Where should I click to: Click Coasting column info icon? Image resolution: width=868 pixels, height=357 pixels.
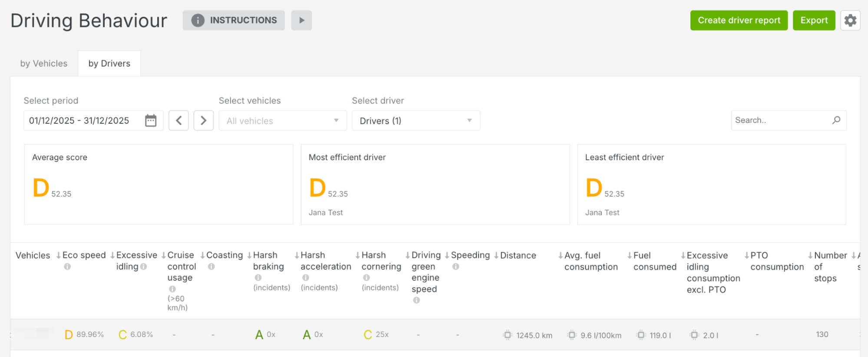(211, 267)
